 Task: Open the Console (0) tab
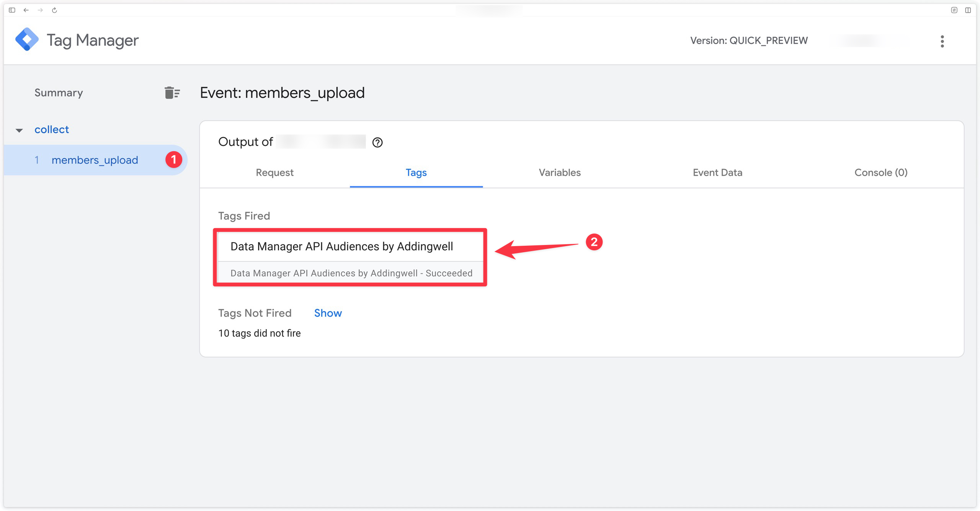click(x=881, y=173)
